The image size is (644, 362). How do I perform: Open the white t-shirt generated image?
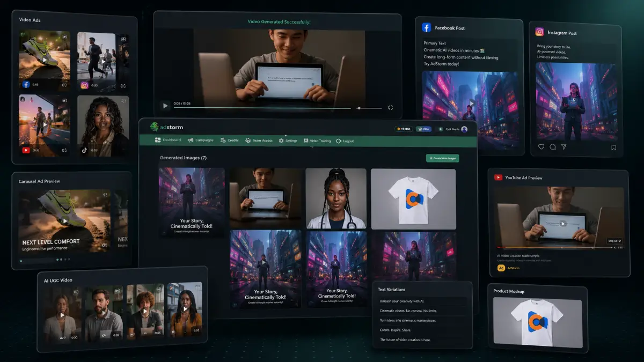point(413,199)
